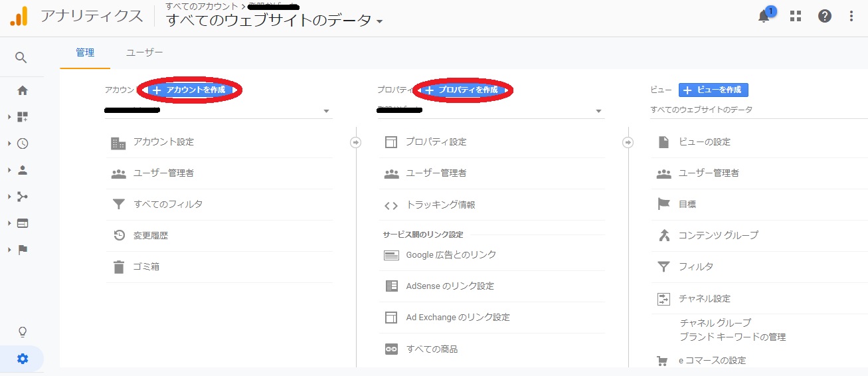Open トラッキング情報 in property column

click(440, 205)
